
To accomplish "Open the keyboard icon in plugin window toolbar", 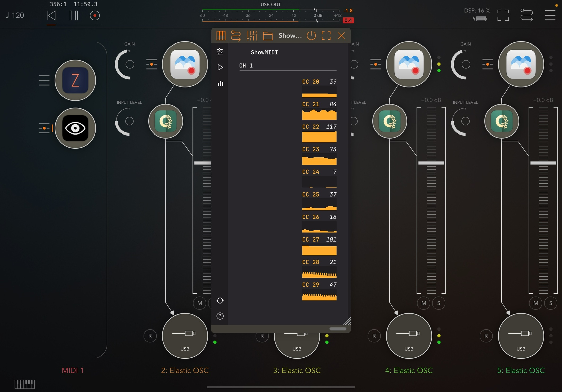I will [221, 35].
